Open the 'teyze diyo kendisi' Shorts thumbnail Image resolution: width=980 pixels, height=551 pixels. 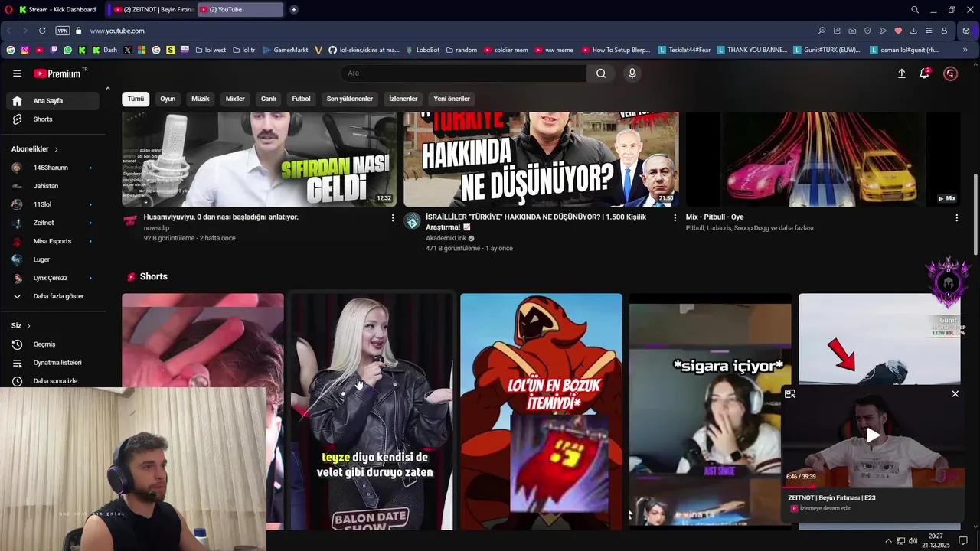pyautogui.click(x=371, y=412)
